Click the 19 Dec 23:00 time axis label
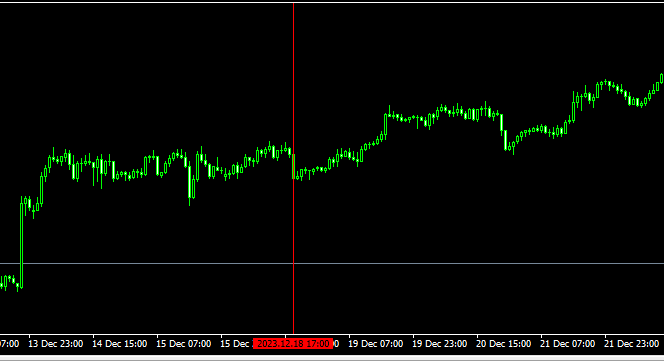The height and width of the screenshot is (361, 664). (x=439, y=344)
